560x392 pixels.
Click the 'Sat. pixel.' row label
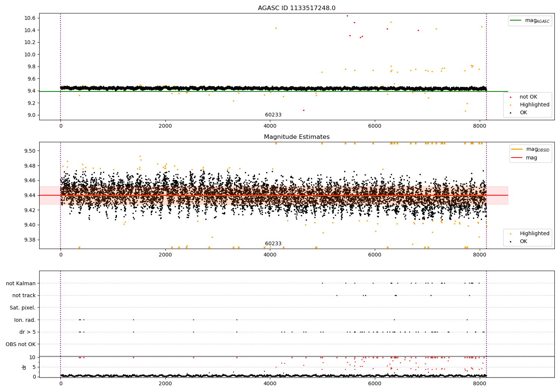tap(23, 308)
